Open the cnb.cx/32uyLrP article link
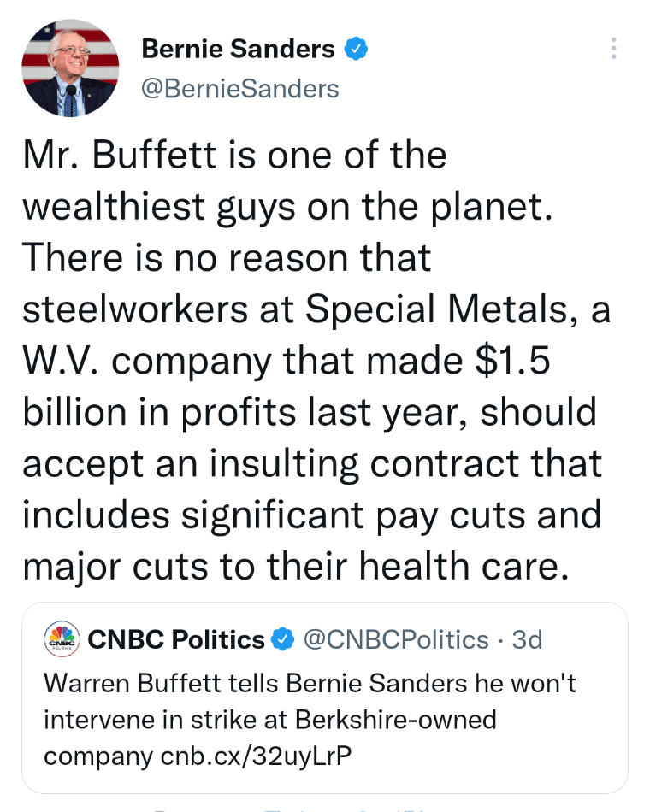Screen dimensions: 650x812 click(255, 756)
